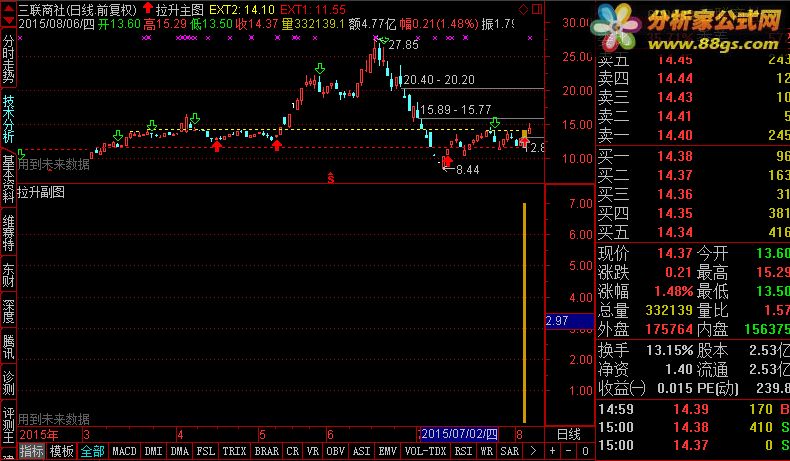790x461 pixels.
Task: Switch to FSL indicator
Action: click(206, 451)
